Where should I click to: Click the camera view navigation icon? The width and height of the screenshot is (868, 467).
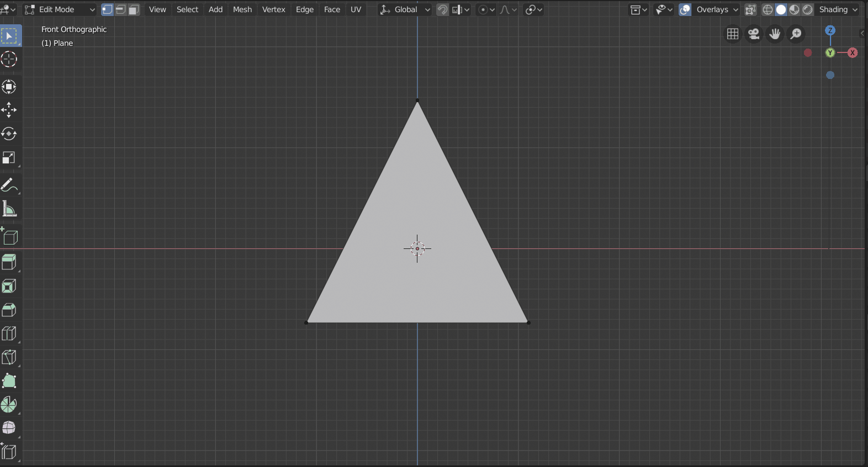pyautogui.click(x=754, y=34)
